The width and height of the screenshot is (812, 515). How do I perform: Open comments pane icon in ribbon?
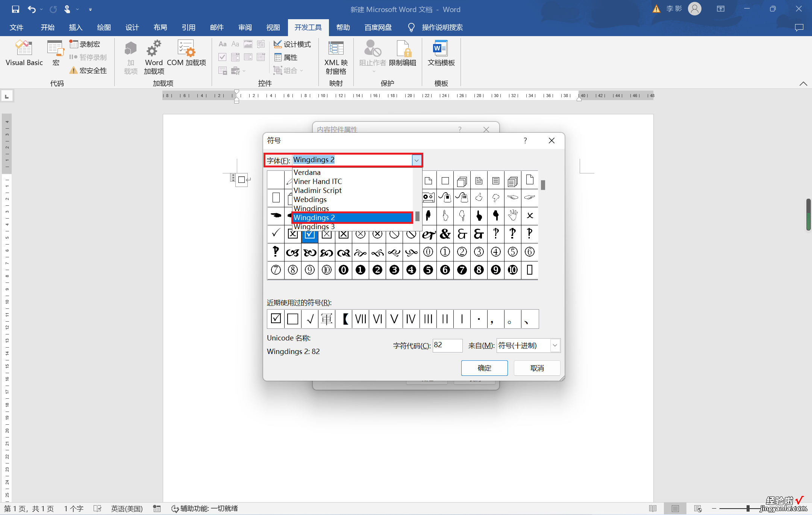(x=799, y=27)
